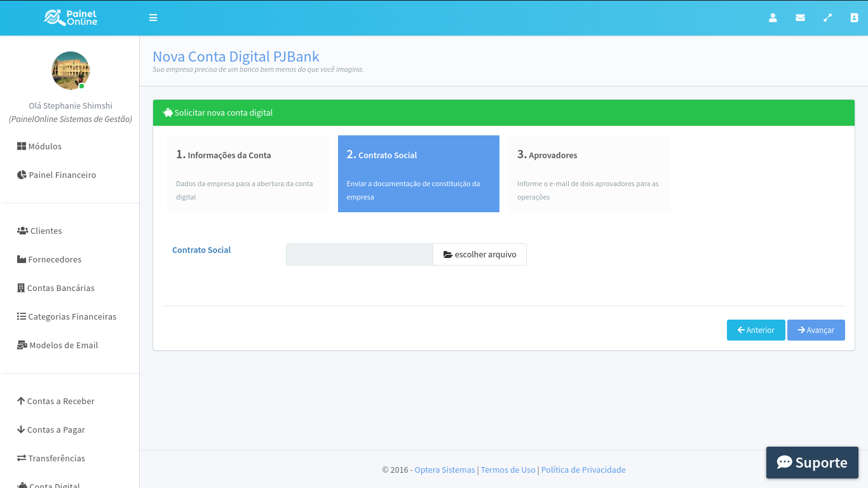Open Contas a Receber in the sidebar
The width and height of the screenshot is (868, 488).
pyautogui.click(x=56, y=401)
